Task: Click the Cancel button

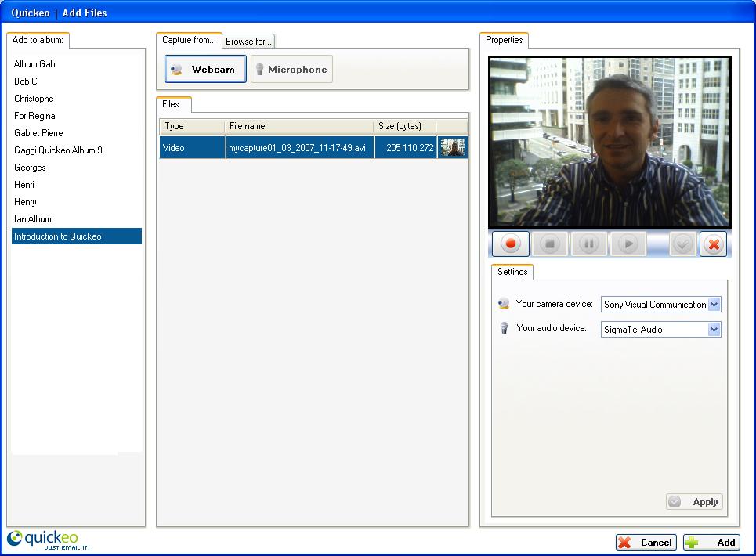Action: (646, 543)
